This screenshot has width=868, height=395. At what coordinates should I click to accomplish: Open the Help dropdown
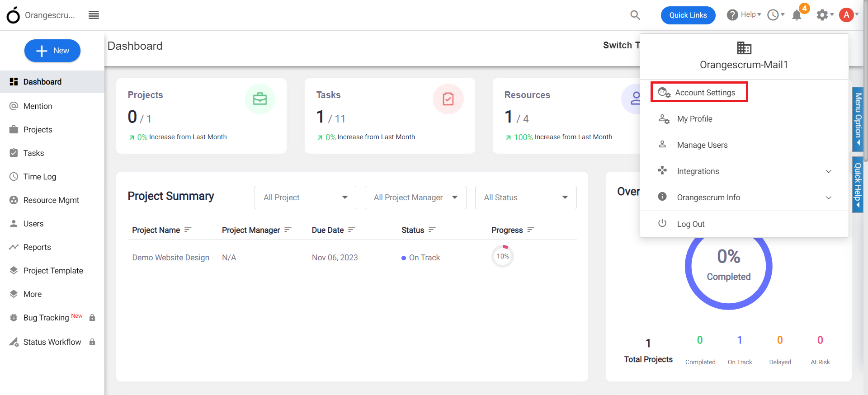click(x=744, y=15)
